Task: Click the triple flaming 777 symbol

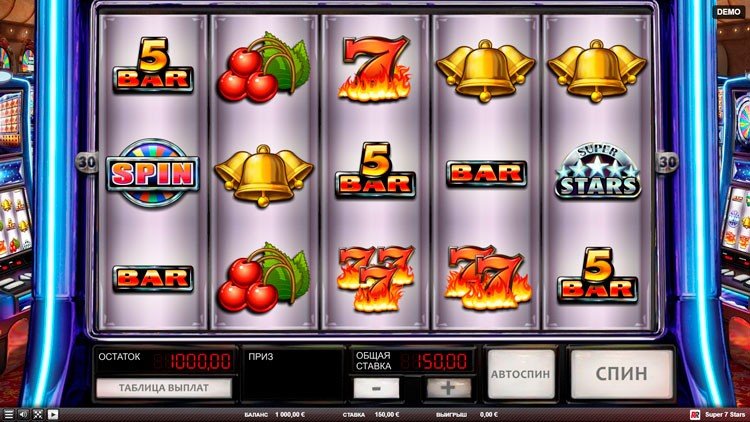Action: pos(375,278)
